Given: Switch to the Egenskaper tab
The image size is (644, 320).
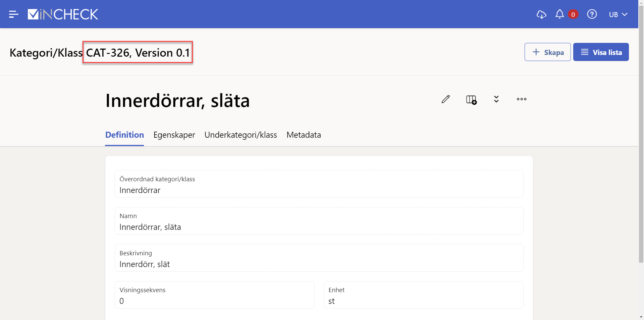Looking at the screenshot, I should [x=174, y=135].
